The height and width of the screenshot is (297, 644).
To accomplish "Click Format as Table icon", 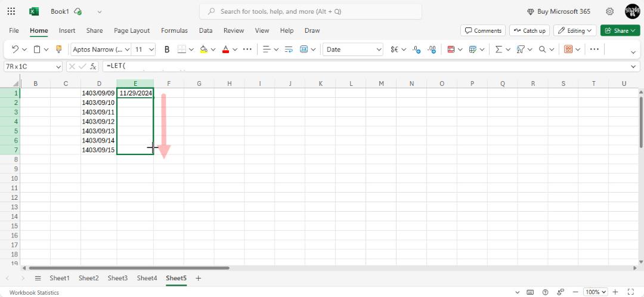I will tap(473, 49).
